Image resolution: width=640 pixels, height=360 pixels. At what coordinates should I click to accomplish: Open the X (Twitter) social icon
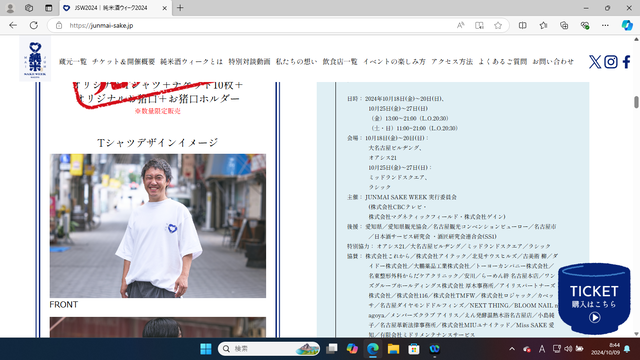click(x=595, y=62)
